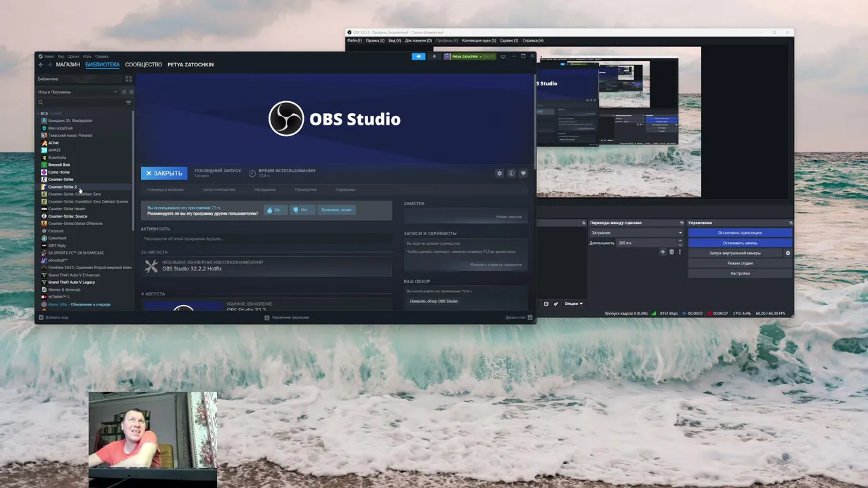Open the 'СООБЩЕСТВО' tab in Steam
Image resolution: width=868 pixels, height=488 pixels.
click(x=144, y=64)
